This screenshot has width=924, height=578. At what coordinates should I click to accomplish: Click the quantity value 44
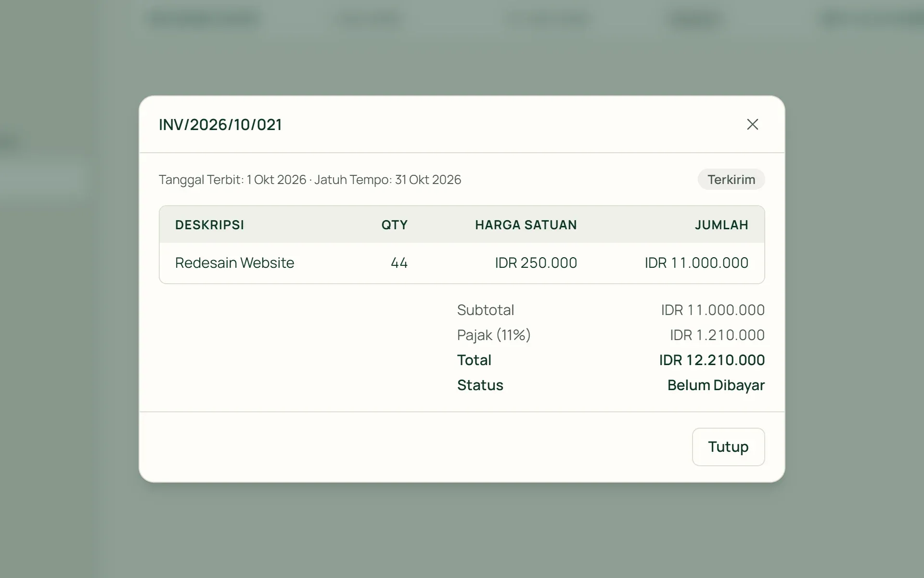(x=399, y=263)
